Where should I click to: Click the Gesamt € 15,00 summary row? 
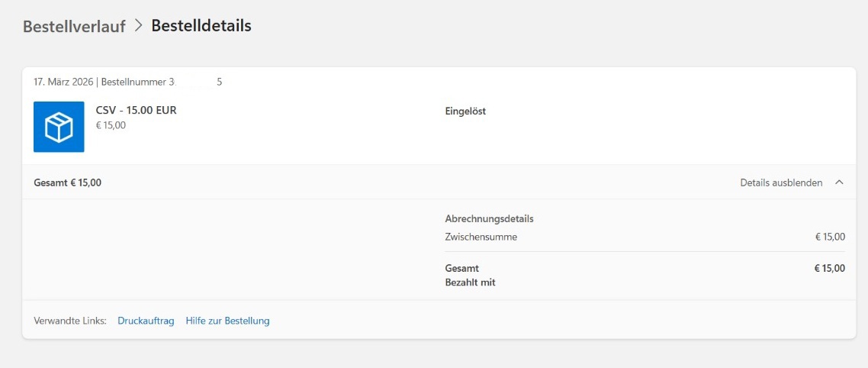click(439, 182)
